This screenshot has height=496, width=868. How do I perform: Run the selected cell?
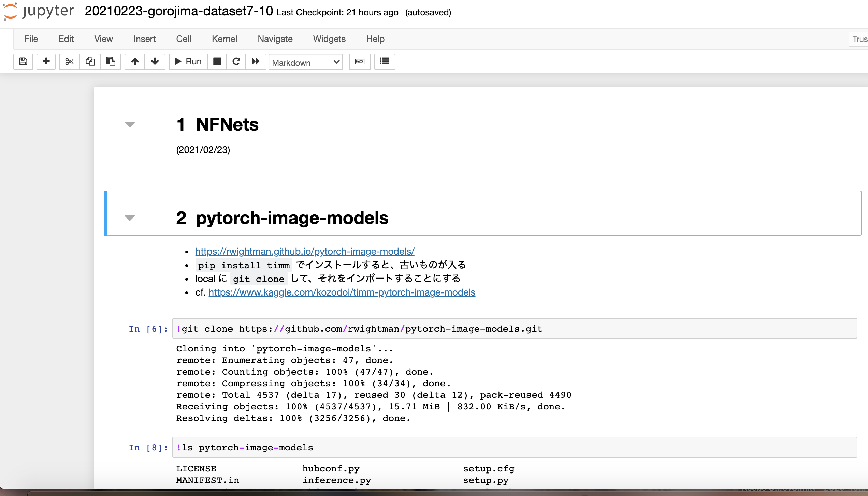pos(188,61)
